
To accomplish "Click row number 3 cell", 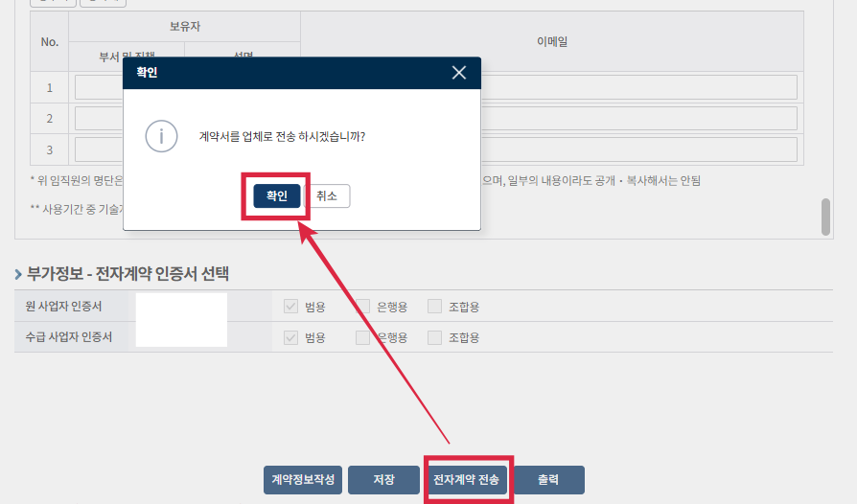I will coord(49,149).
